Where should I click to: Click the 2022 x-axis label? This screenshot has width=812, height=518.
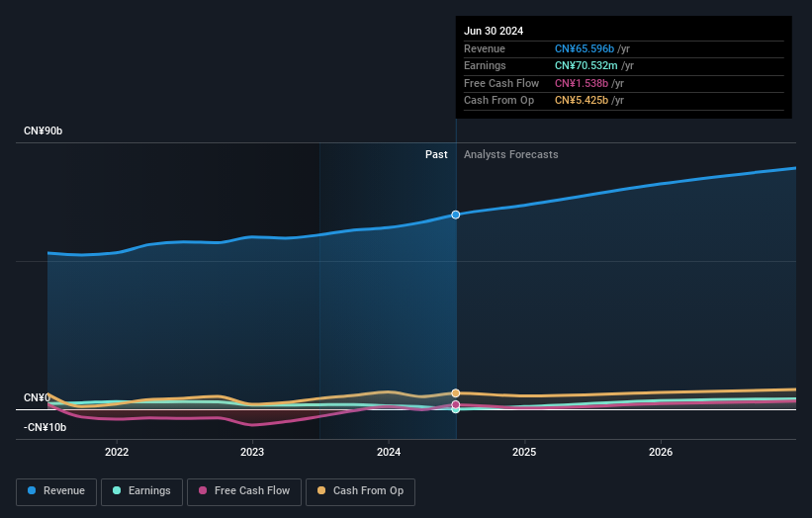(x=117, y=452)
